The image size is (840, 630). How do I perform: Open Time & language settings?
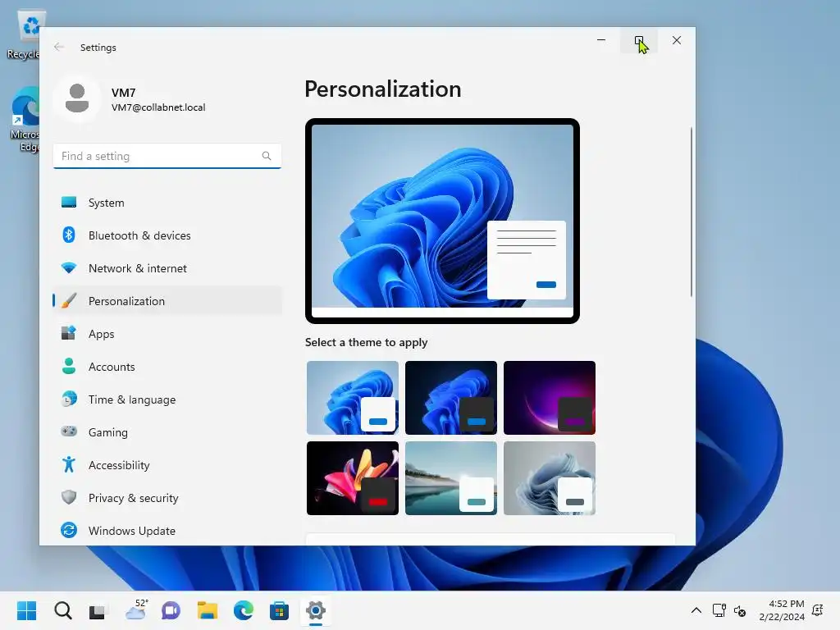(167, 399)
